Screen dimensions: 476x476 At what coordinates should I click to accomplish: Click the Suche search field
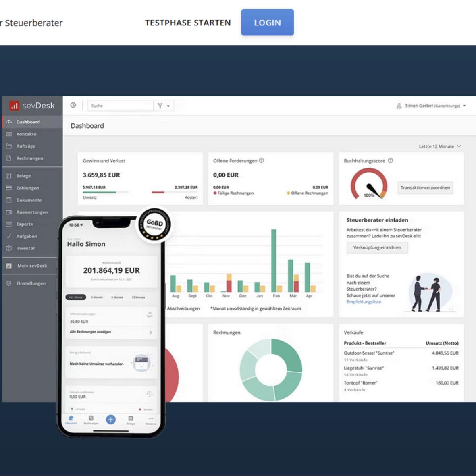coord(120,106)
